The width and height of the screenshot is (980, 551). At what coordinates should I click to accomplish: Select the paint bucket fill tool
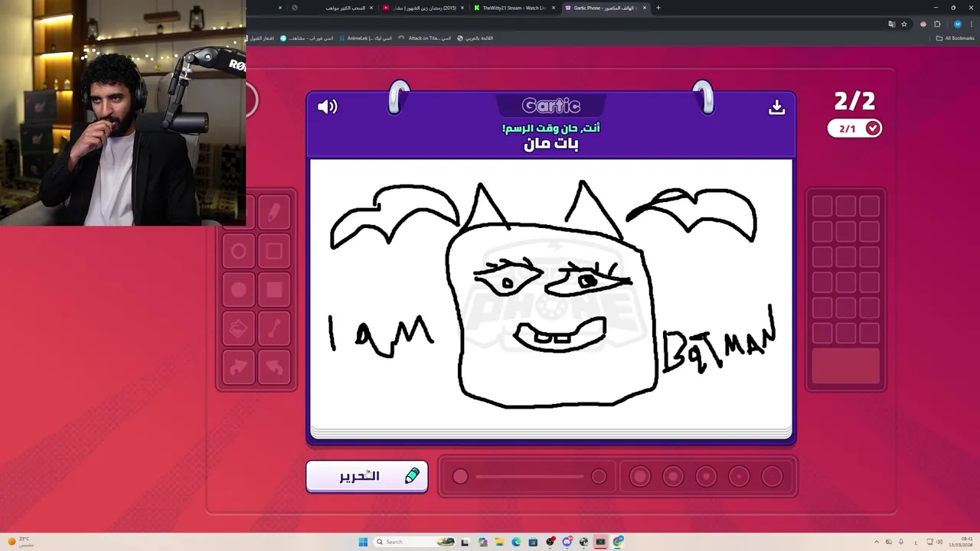pyautogui.click(x=239, y=329)
